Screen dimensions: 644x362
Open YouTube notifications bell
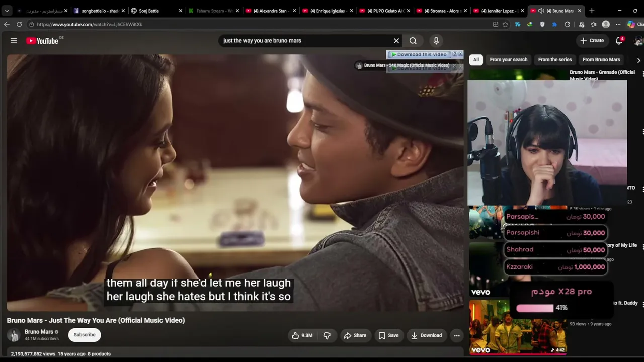click(x=619, y=41)
